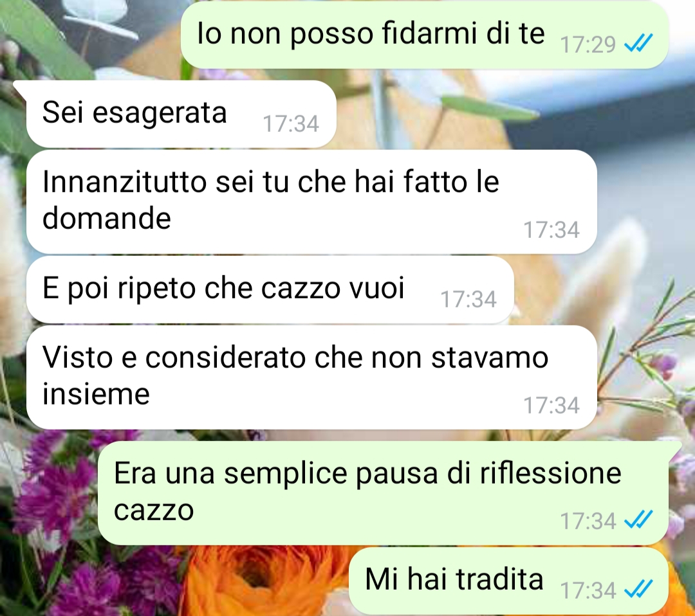
Task: Select the 'Sei esagerata' message bubble
Action: [181, 114]
